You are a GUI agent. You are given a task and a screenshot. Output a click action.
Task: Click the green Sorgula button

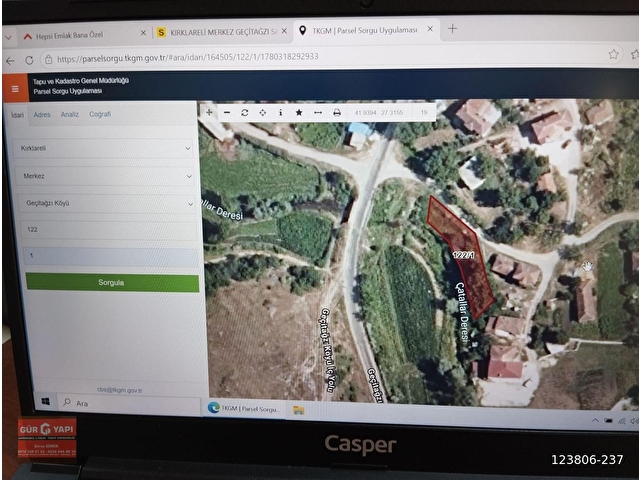click(x=112, y=282)
